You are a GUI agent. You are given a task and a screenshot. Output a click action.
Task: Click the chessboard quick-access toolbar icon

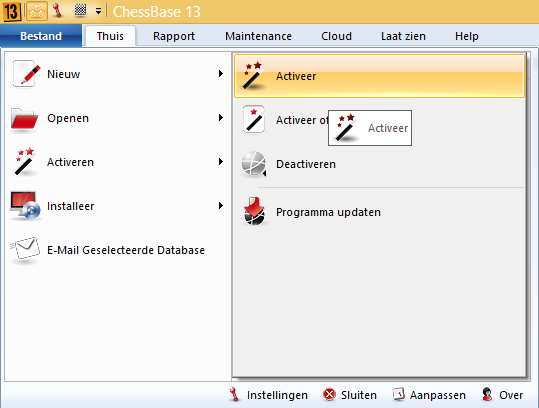point(80,10)
